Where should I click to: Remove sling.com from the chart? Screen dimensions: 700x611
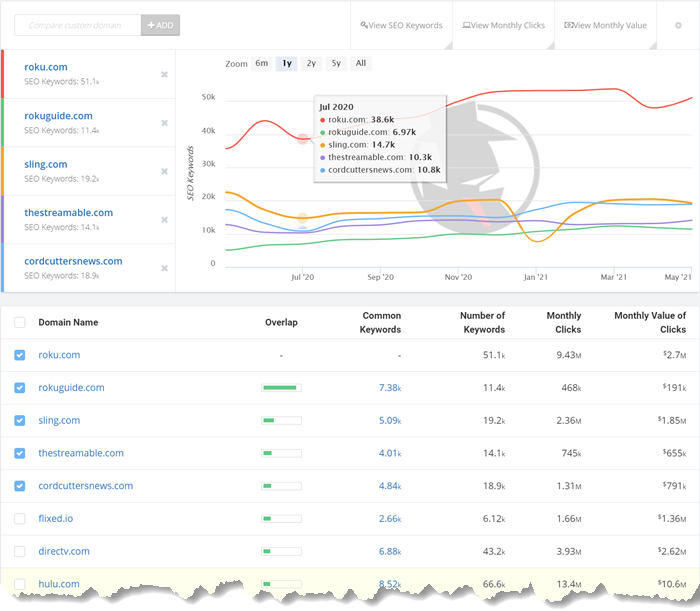(x=164, y=171)
